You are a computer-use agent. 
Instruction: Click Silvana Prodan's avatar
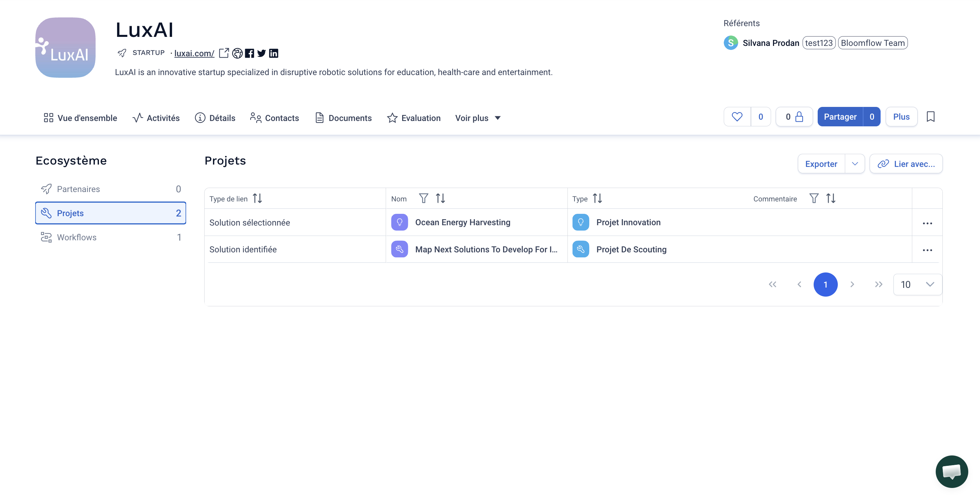click(x=731, y=43)
